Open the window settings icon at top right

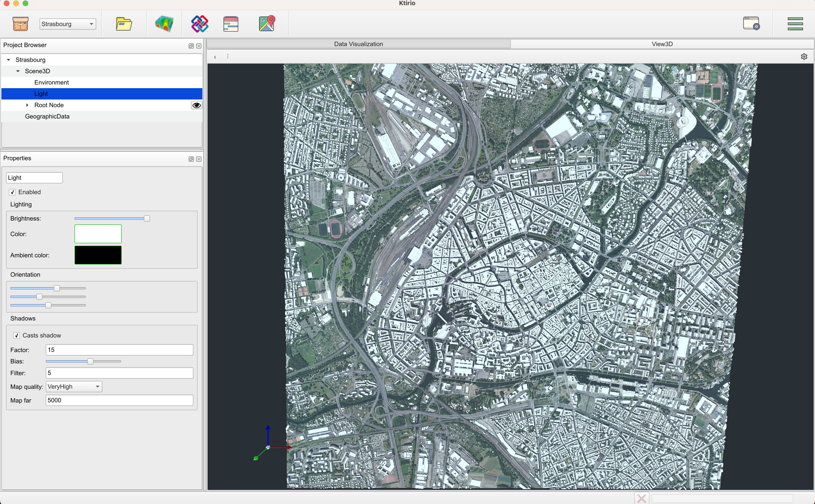(x=751, y=24)
